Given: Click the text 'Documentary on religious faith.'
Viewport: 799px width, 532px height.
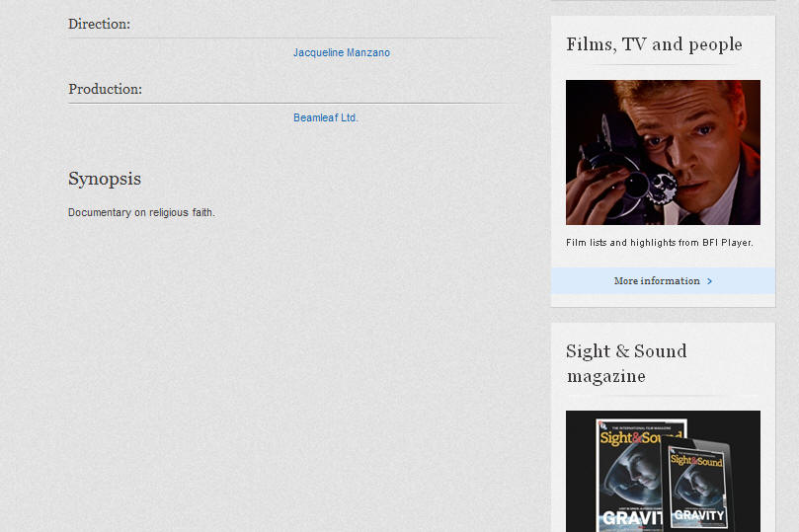Looking at the screenshot, I should [141, 212].
